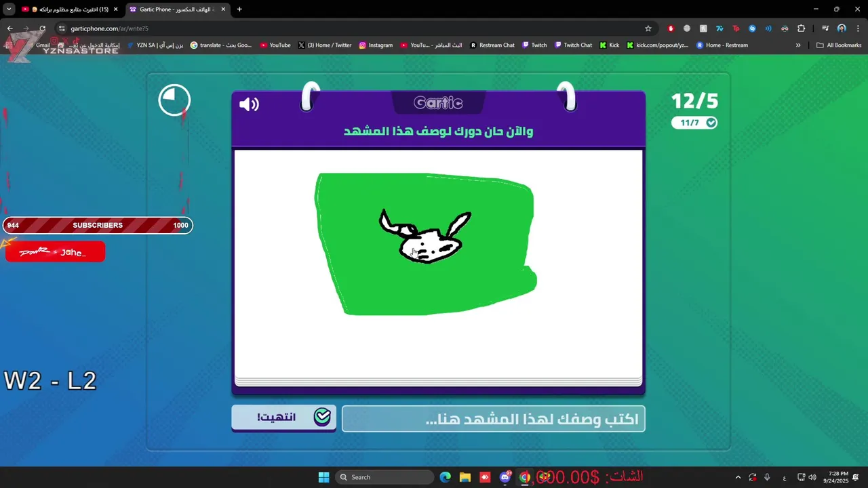View site information icon in address bar
Image resolution: width=868 pixels, height=488 pixels.
click(x=62, y=28)
